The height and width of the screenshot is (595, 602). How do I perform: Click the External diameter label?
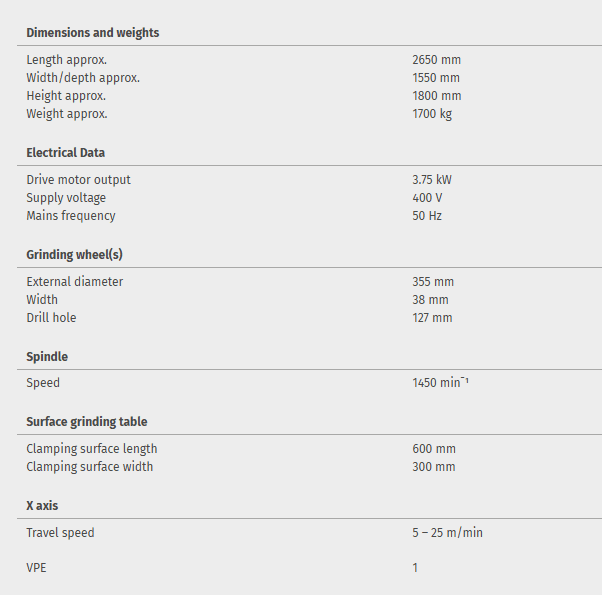pyautogui.click(x=75, y=282)
